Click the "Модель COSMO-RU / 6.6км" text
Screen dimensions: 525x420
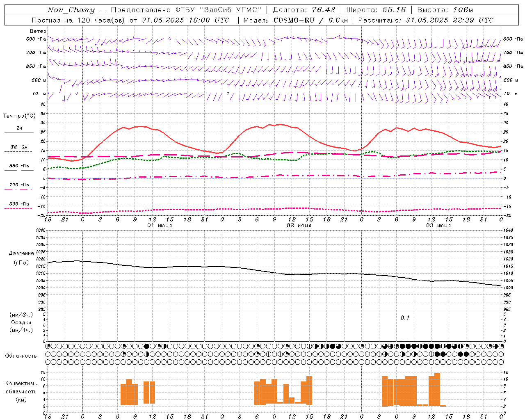coord(295,20)
